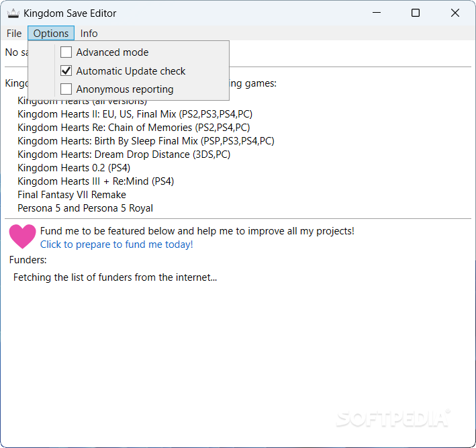Click 'Fetching the list of funders' text
Image resolution: width=476 pixels, height=448 pixels.
pos(115,277)
